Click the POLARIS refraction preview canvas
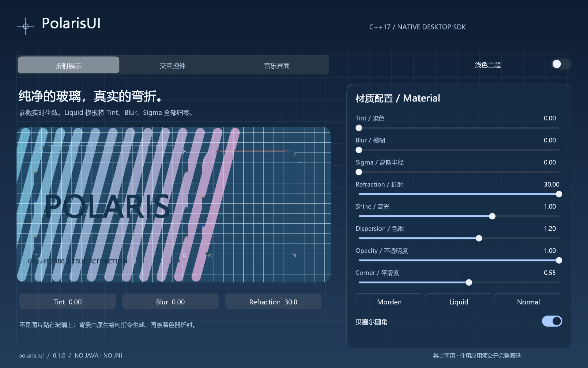 coord(174,205)
